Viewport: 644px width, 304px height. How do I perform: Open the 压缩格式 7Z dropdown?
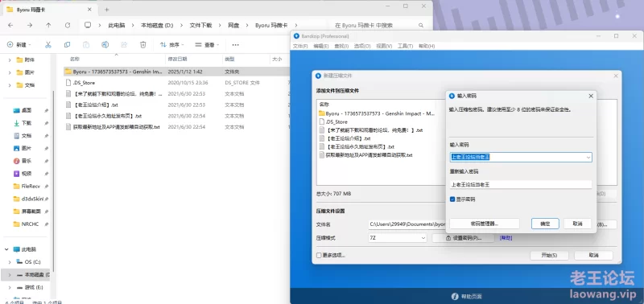tap(398, 238)
